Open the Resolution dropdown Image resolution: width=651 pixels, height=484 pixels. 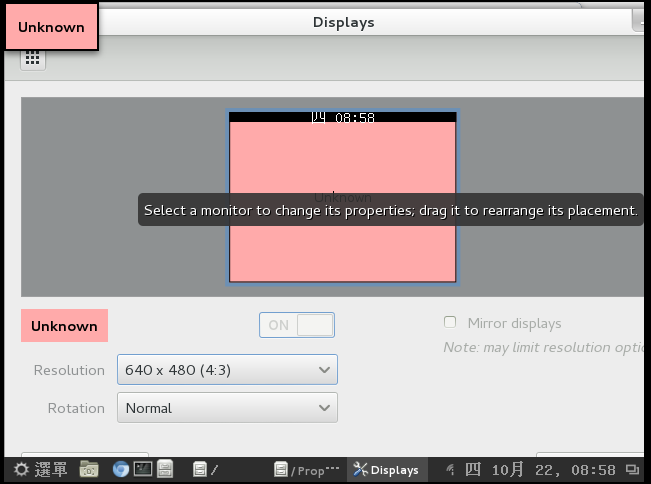(x=228, y=369)
